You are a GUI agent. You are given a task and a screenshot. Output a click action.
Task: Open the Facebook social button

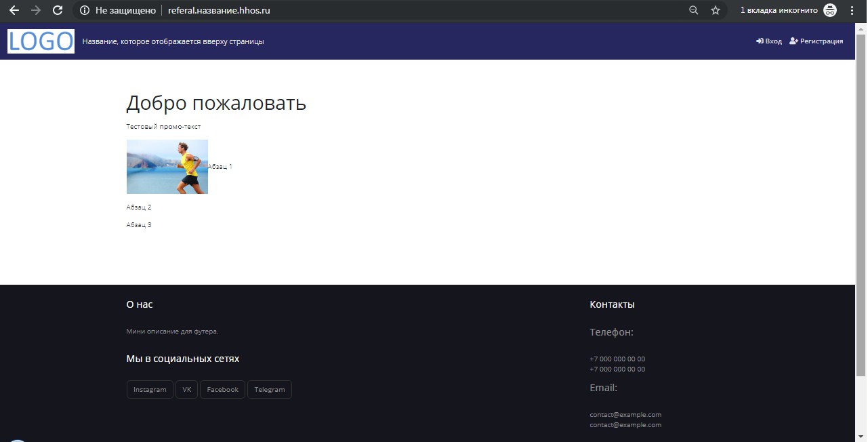[x=222, y=390]
